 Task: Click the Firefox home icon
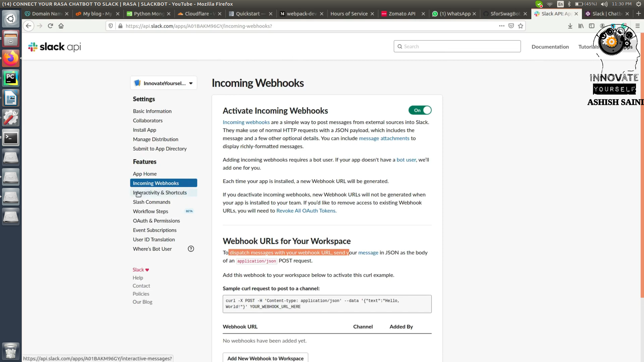[x=61, y=26]
